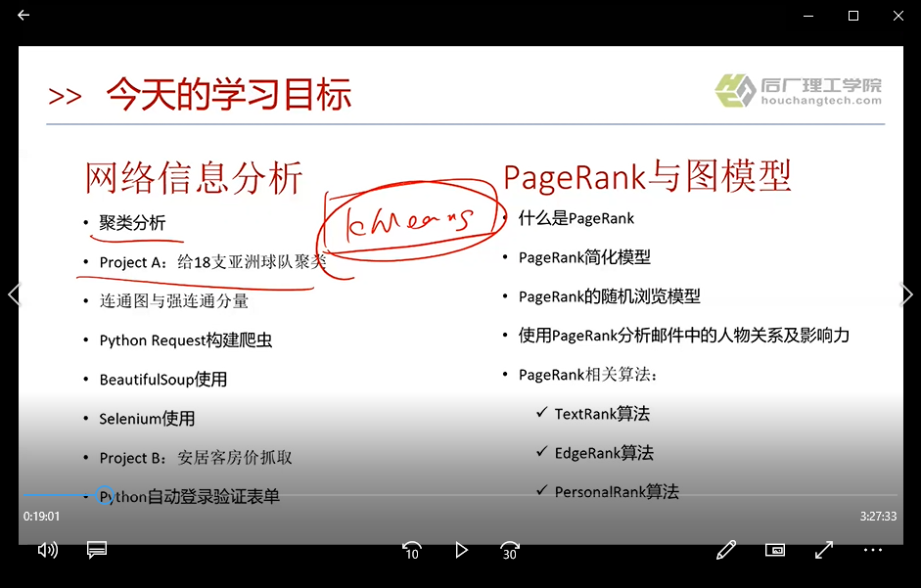The width and height of the screenshot is (921, 588).
Task: Go to next item arrow
Action: click(x=906, y=294)
